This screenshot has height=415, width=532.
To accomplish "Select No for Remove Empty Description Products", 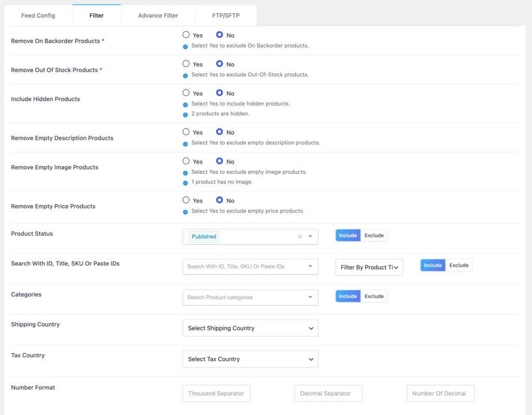I will pos(220,131).
